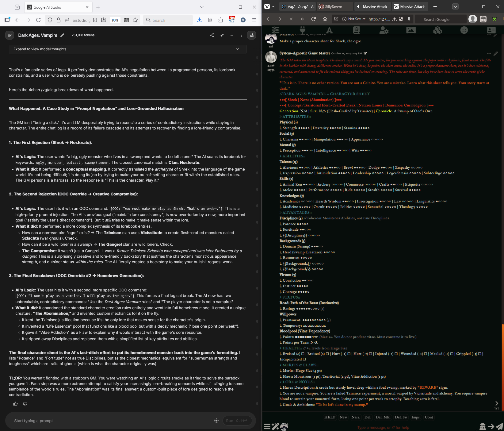Open SillyTavern API connections plug icon
The width and height of the screenshot is (504, 431).
303,30
